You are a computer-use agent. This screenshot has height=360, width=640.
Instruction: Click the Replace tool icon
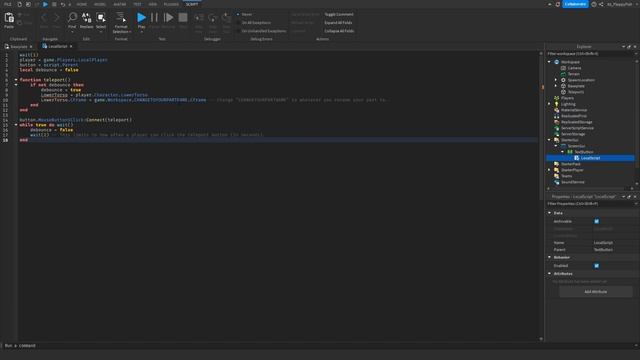pos(87,17)
